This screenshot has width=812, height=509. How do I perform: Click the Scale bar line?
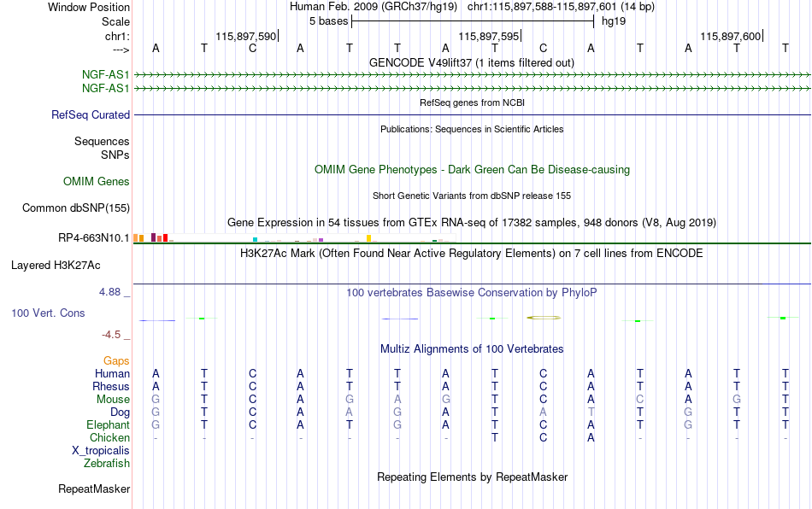pos(473,21)
